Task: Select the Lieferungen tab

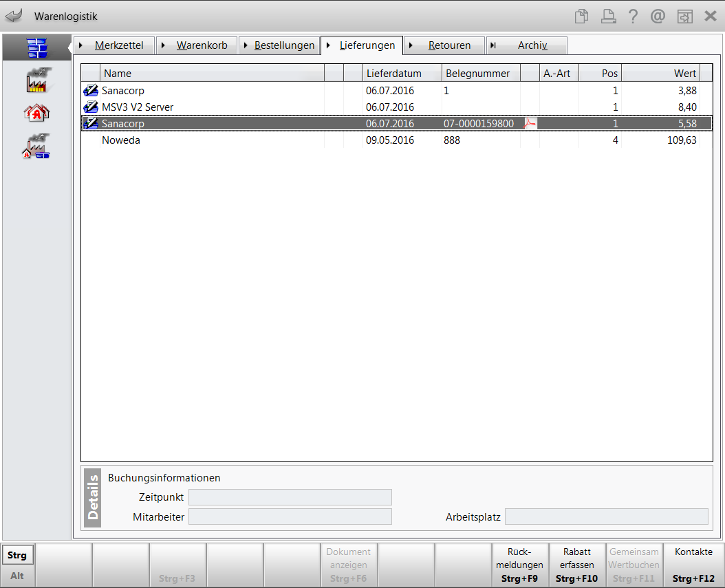Action: click(x=362, y=45)
